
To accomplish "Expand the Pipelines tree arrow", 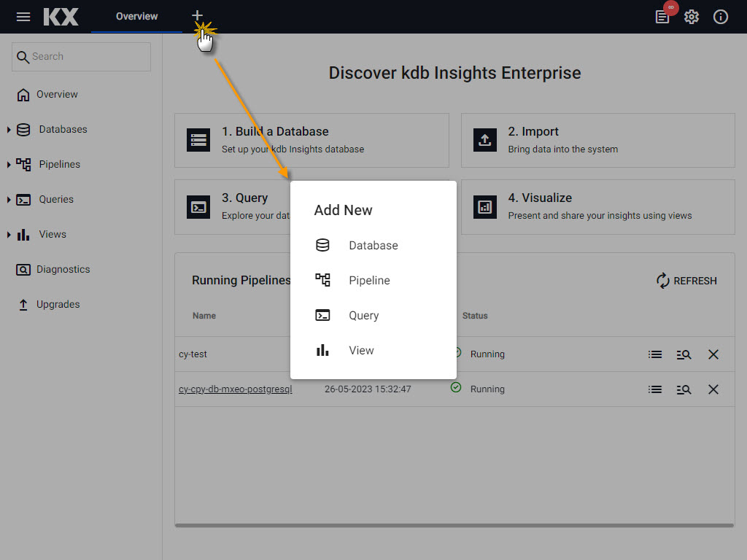I will (9, 164).
